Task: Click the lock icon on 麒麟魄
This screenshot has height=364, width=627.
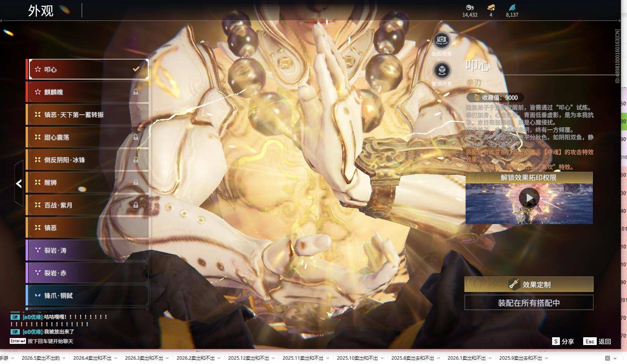Action: click(x=136, y=92)
